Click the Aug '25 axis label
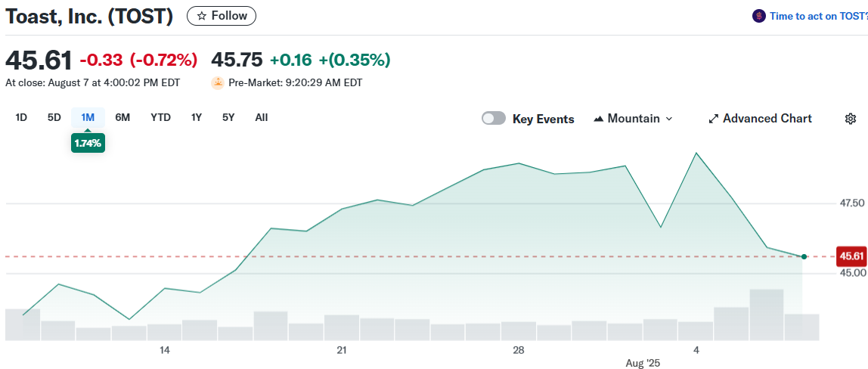Screen dimensions: 868x369 coord(643,364)
